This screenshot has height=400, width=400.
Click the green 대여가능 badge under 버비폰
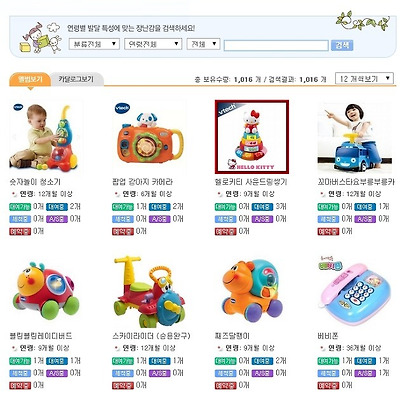[328, 361]
